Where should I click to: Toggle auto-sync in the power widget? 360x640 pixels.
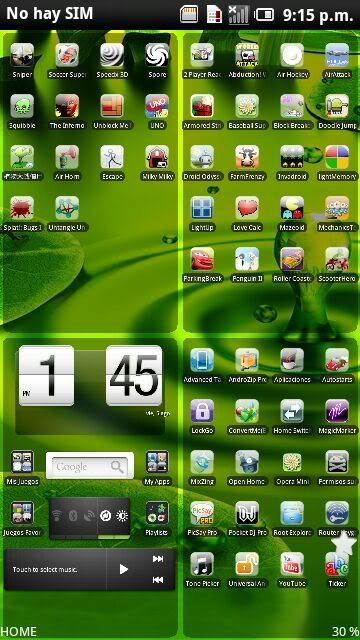(x=106, y=516)
